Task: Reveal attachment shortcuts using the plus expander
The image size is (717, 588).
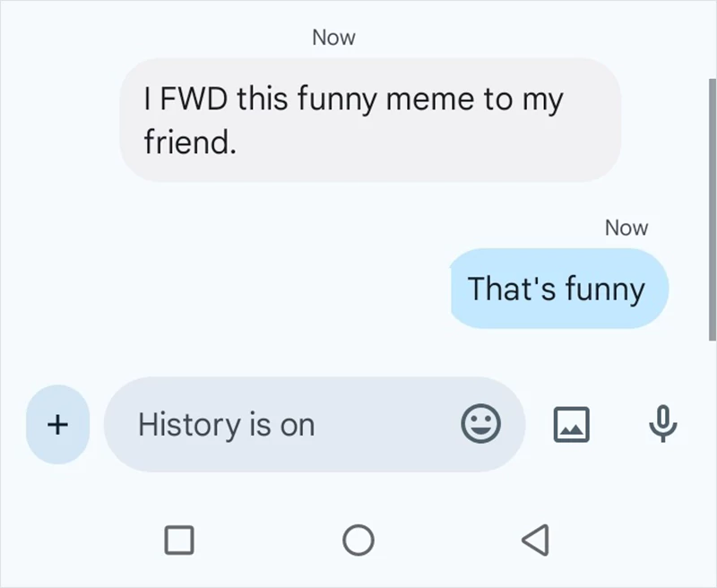Action: pyautogui.click(x=56, y=425)
